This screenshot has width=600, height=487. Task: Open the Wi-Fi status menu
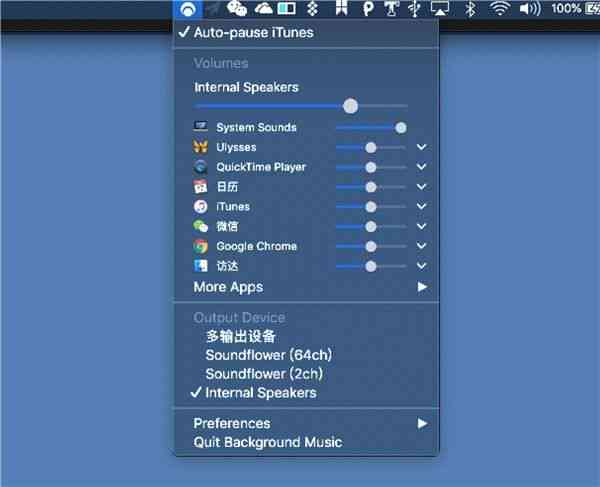tap(499, 8)
